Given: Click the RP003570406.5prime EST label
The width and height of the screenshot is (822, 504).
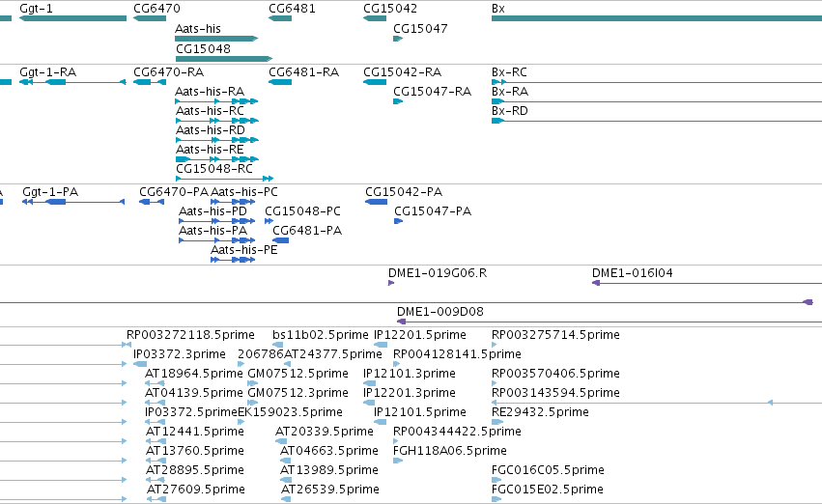Looking at the screenshot, I should pos(555,374).
